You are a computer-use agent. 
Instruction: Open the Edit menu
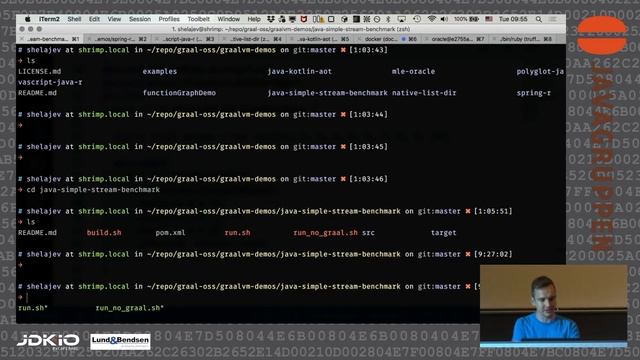[x=94, y=19]
